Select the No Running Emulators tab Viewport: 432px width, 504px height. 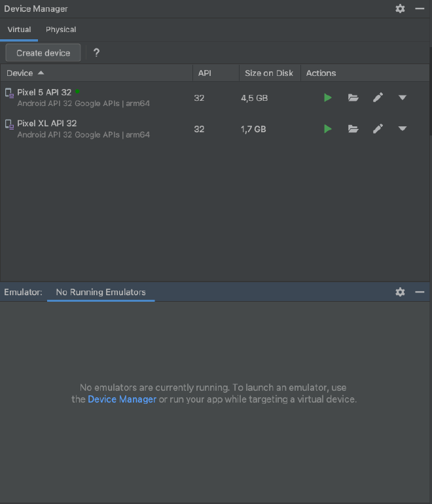point(101,292)
